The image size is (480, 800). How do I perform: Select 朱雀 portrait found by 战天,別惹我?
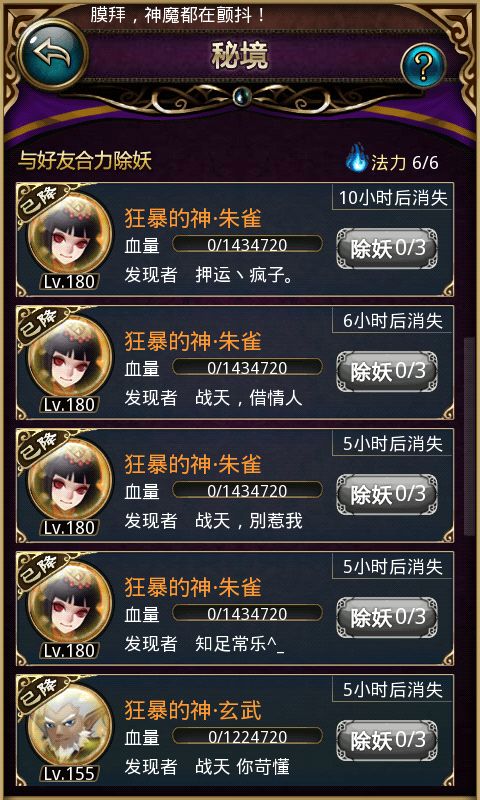tap(70, 481)
